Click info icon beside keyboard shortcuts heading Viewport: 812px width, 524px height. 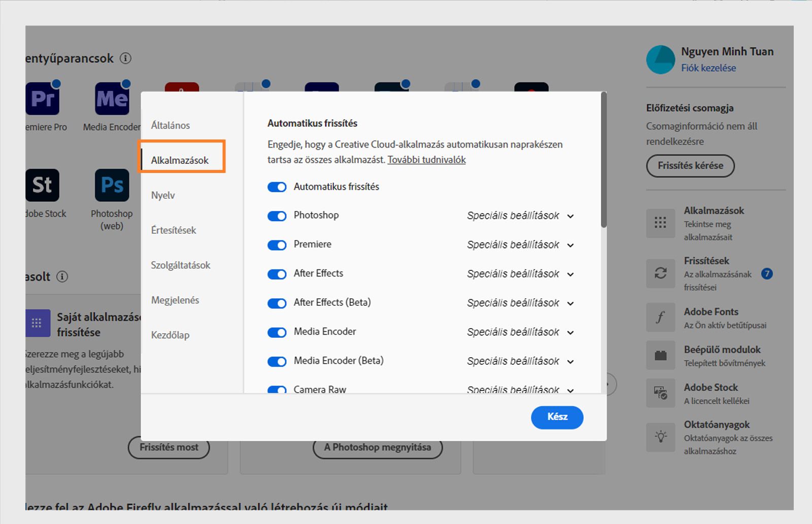[x=125, y=58]
